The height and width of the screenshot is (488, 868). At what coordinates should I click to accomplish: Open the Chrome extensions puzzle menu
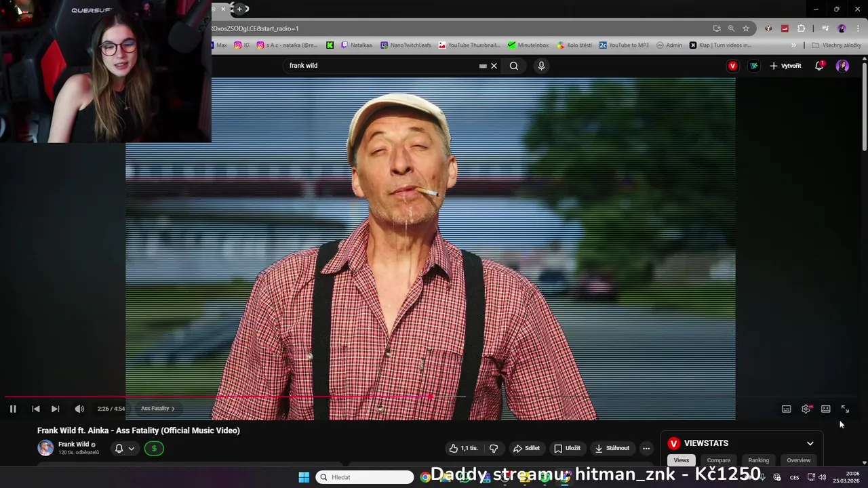point(802,28)
